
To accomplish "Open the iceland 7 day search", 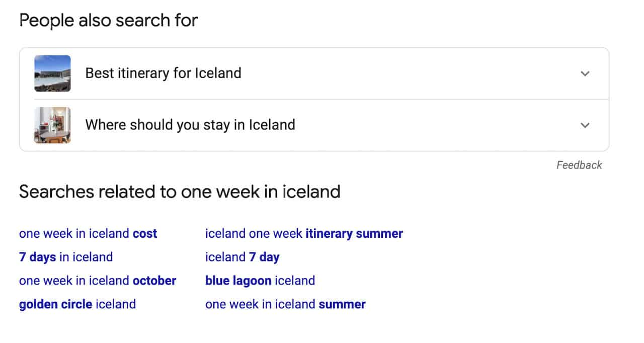I will [242, 257].
